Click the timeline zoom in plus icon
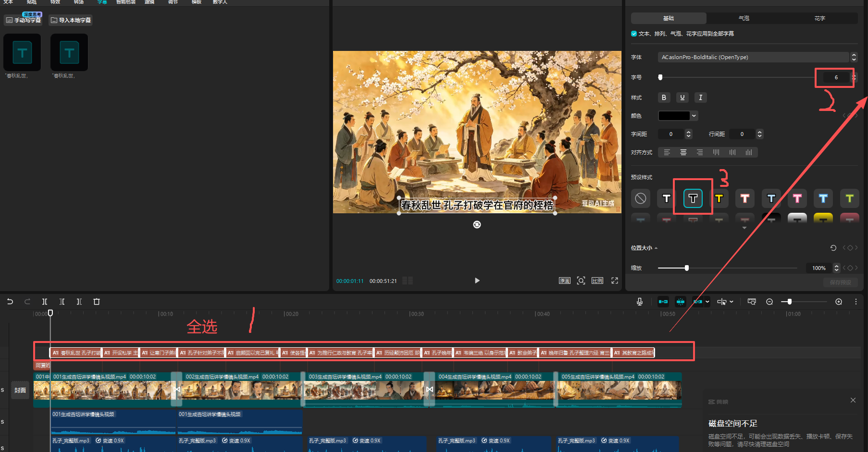Viewport: 868px width, 452px height. 839,302
